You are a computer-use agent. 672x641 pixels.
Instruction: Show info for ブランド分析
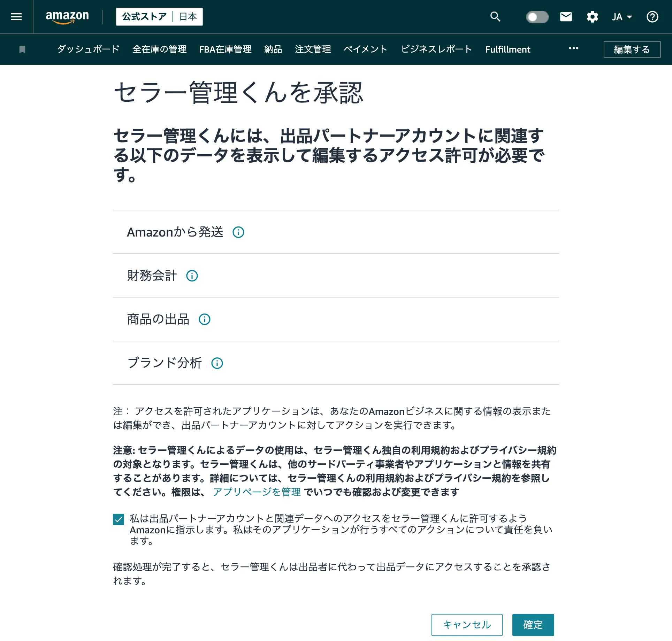coord(217,363)
